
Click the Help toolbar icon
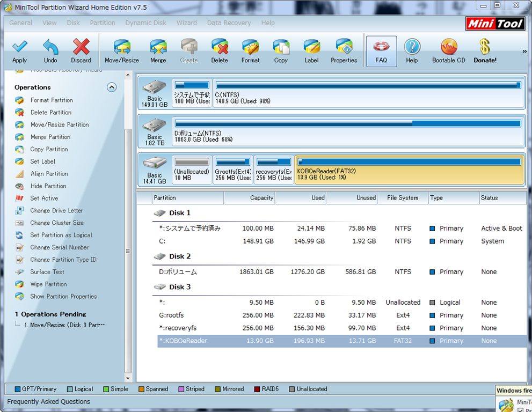coord(412,51)
